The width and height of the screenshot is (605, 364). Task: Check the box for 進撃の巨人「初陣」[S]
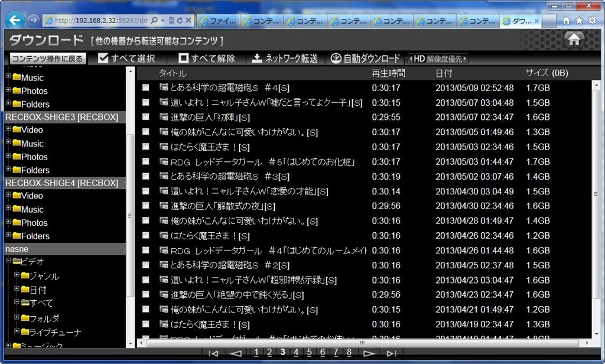145,117
